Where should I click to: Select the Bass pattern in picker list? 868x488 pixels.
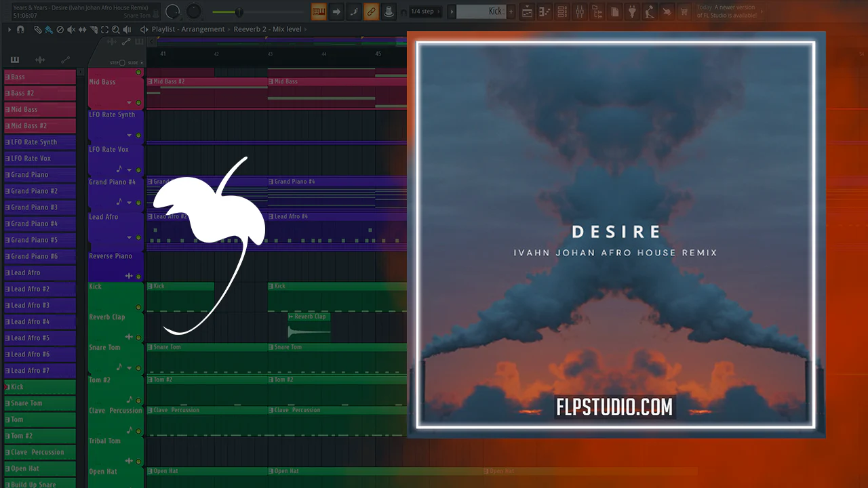pyautogui.click(x=40, y=77)
